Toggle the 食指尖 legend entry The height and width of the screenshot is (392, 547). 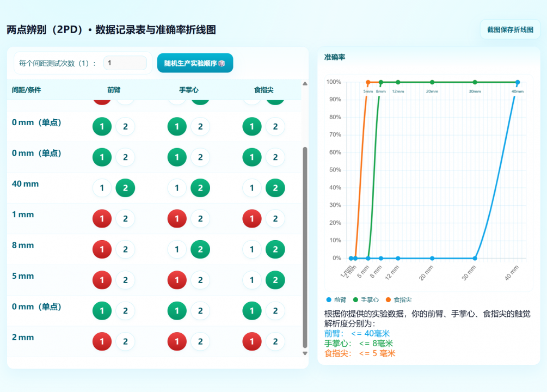point(398,300)
